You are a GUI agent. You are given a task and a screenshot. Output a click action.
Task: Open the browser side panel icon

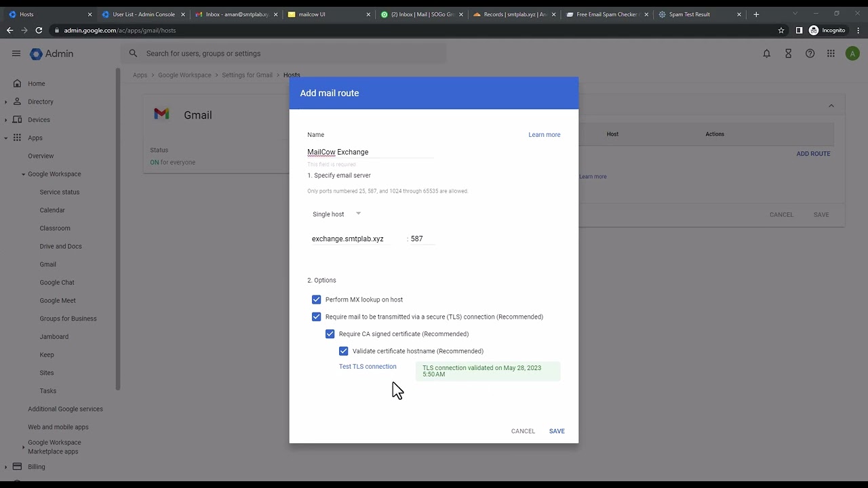click(799, 30)
